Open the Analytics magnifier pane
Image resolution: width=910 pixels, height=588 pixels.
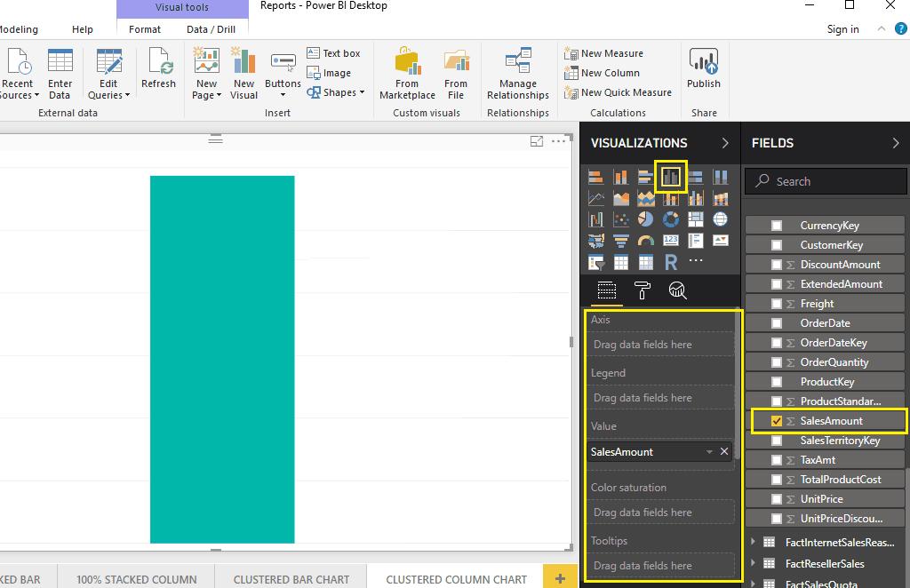pyautogui.click(x=678, y=290)
